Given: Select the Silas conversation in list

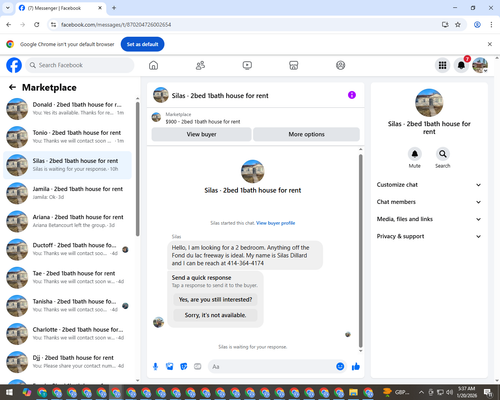Looking at the screenshot, I should tap(68, 165).
